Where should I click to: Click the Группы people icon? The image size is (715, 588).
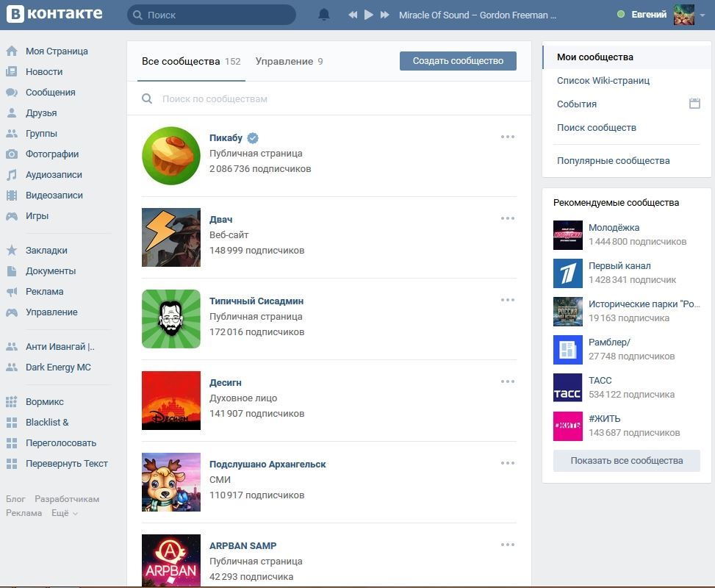pyautogui.click(x=12, y=133)
